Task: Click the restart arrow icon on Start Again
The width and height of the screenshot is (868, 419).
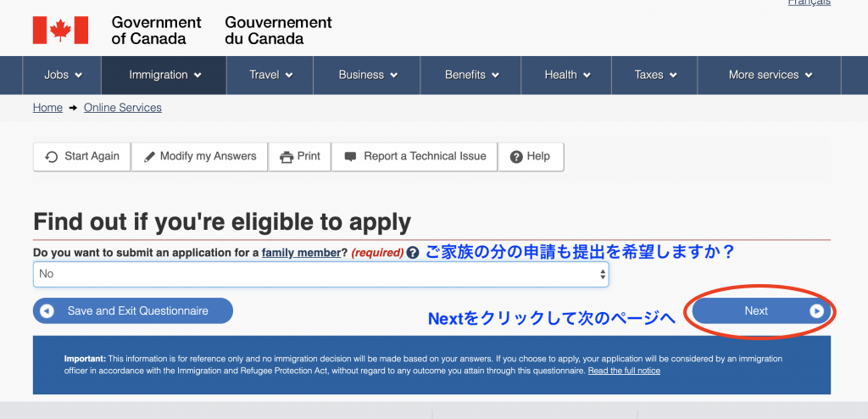Action: click(52, 157)
